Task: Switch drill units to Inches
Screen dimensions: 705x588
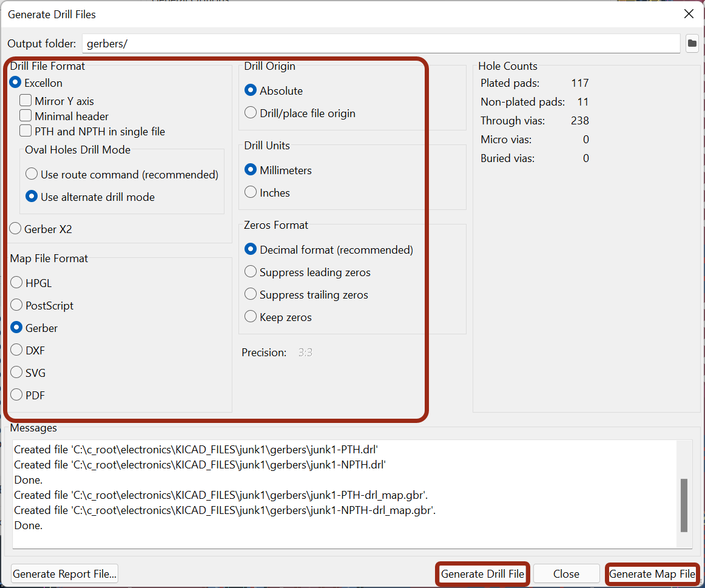Action: [251, 192]
